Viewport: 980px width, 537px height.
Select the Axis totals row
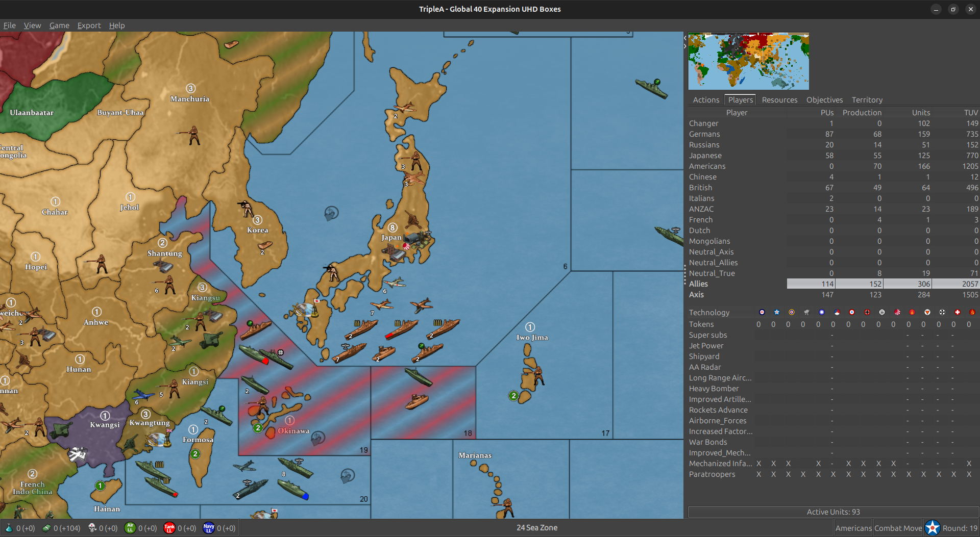(833, 295)
